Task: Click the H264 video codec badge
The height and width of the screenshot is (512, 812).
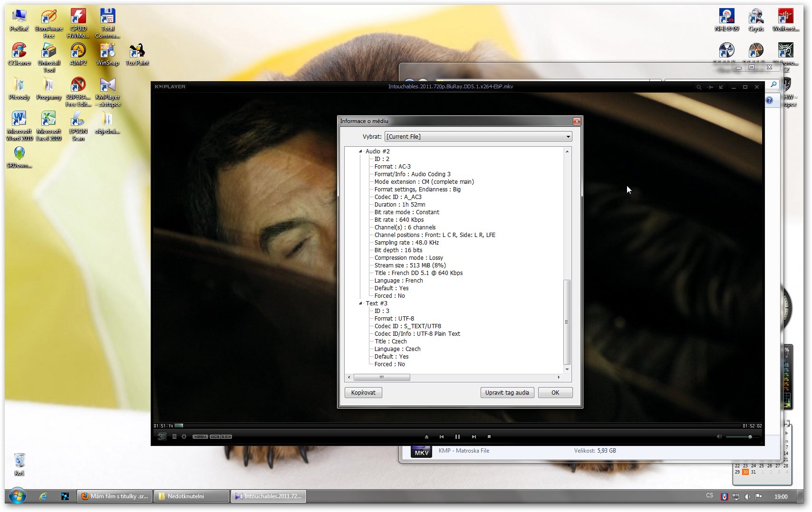Action: point(200,436)
